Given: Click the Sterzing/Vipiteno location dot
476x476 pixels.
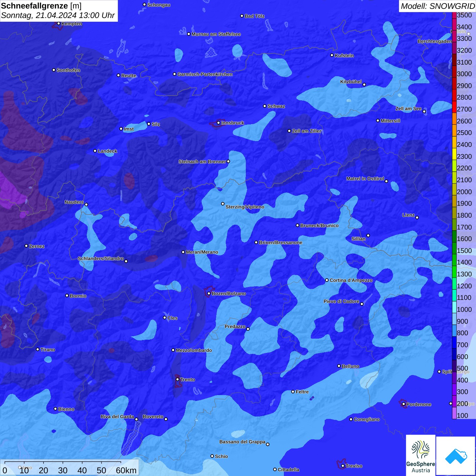Looking at the screenshot, I should (223, 204).
